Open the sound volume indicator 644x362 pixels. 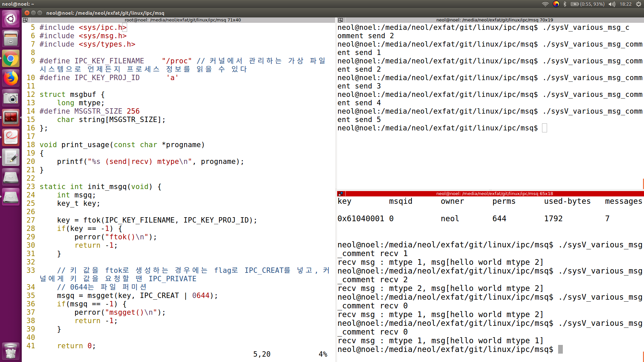click(x=612, y=4)
